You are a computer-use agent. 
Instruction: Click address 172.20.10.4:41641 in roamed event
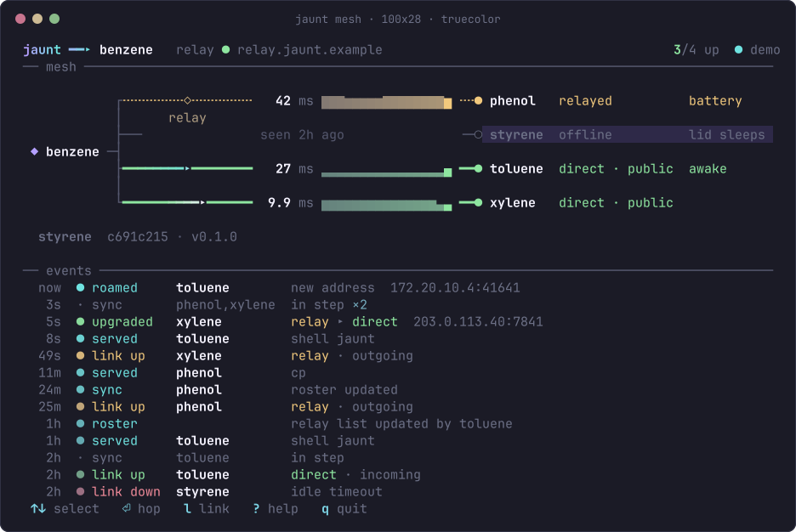[x=455, y=288]
